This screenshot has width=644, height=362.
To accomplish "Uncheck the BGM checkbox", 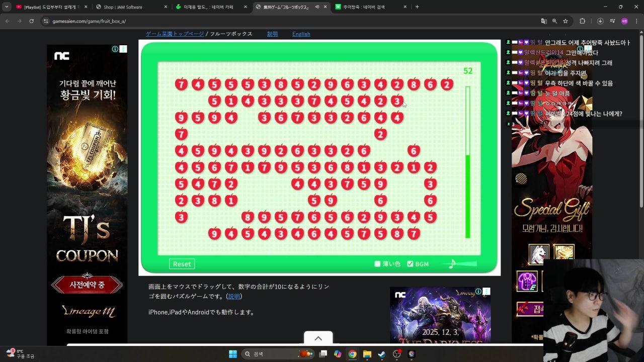I will point(410,264).
